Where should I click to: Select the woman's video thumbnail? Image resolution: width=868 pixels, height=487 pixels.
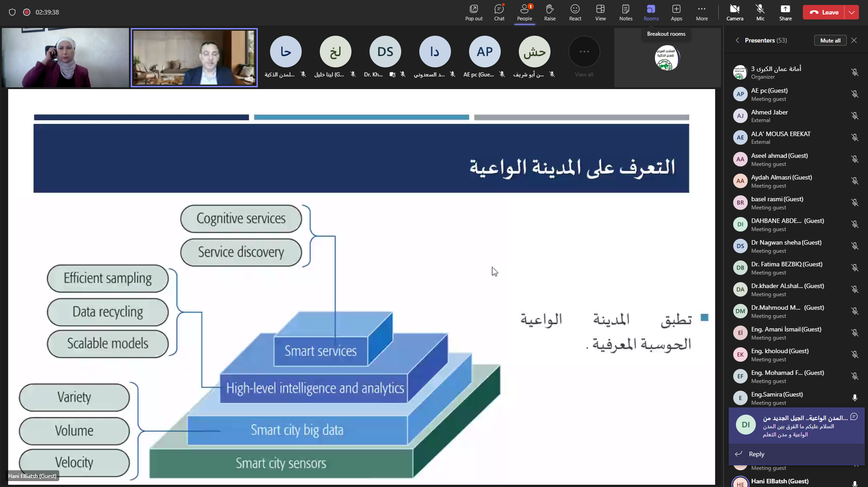pyautogui.click(x=65, y=57)
